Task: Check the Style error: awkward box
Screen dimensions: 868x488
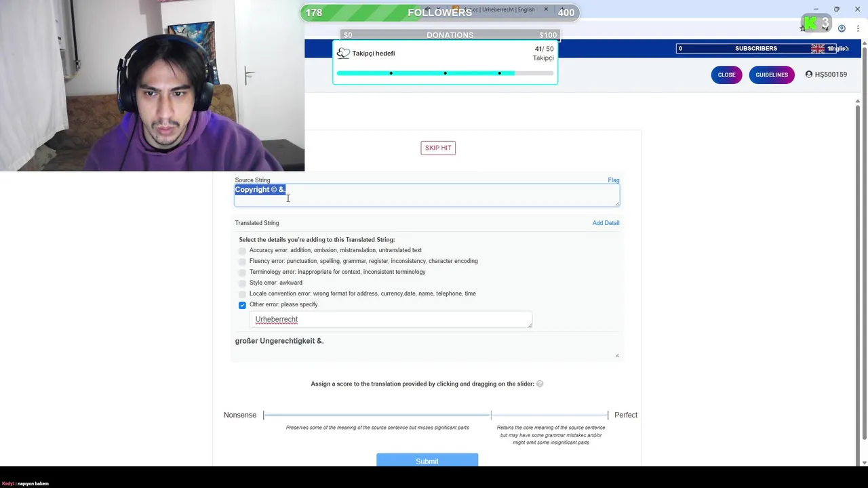Action: [x=242, y=283]
